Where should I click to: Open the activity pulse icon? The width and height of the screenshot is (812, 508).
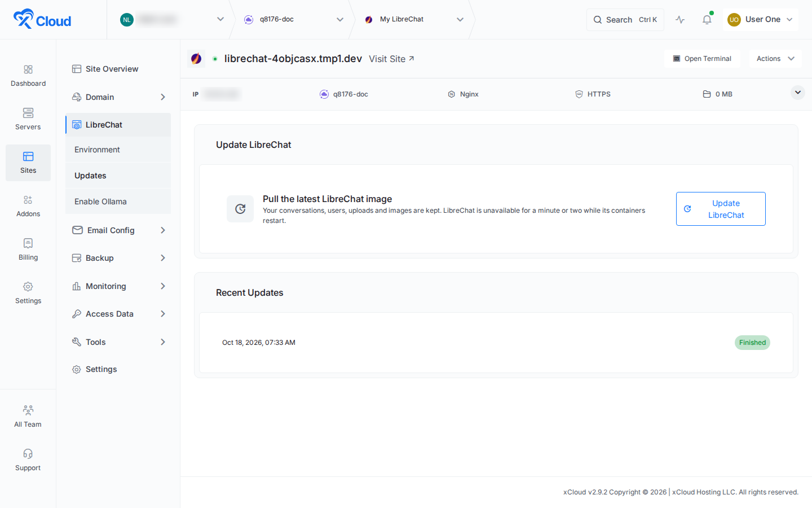point(681,20)
